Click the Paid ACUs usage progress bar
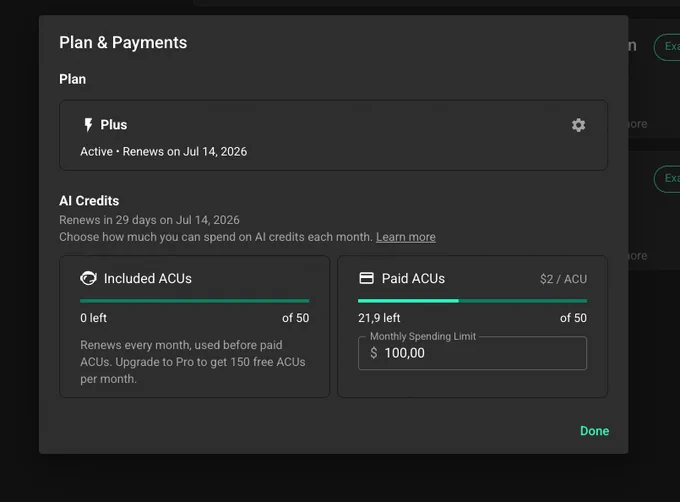The width and height of the screenshot is (680, 502). (472, 301)
